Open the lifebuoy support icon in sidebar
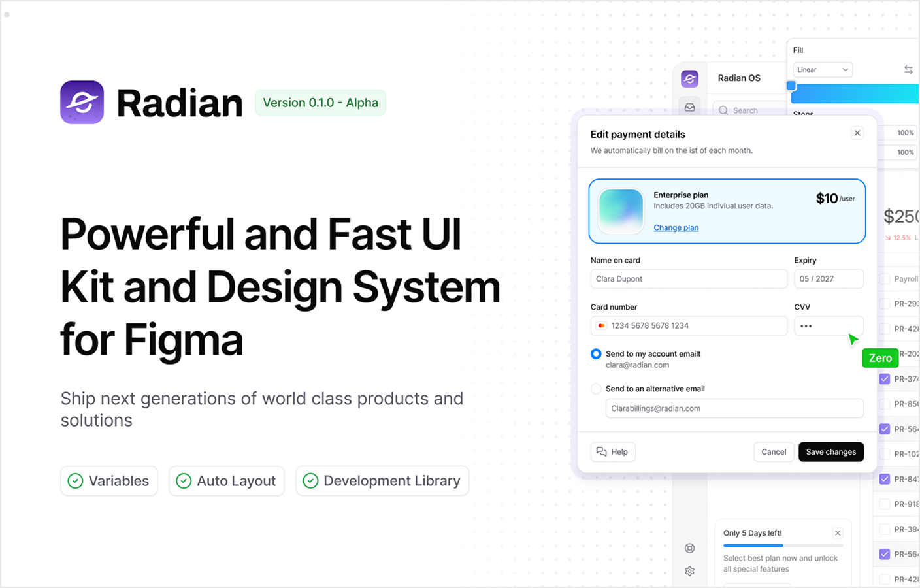 [x=689, y=548]
